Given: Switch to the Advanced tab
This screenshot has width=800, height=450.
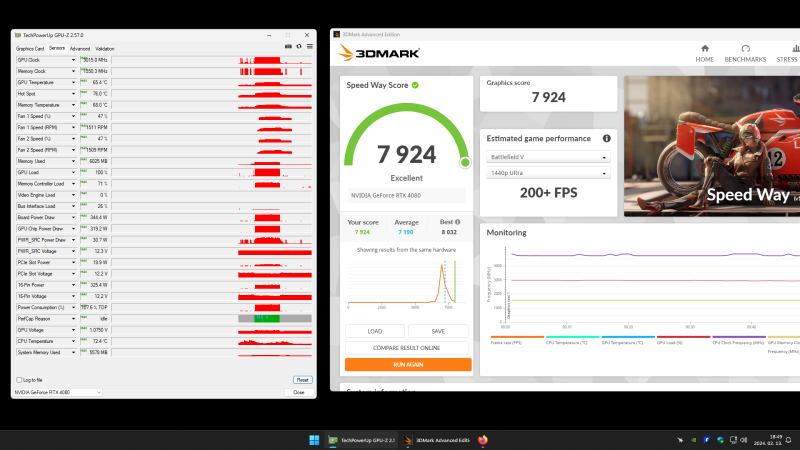Looking at the screenshot, I should pos(80,49).
